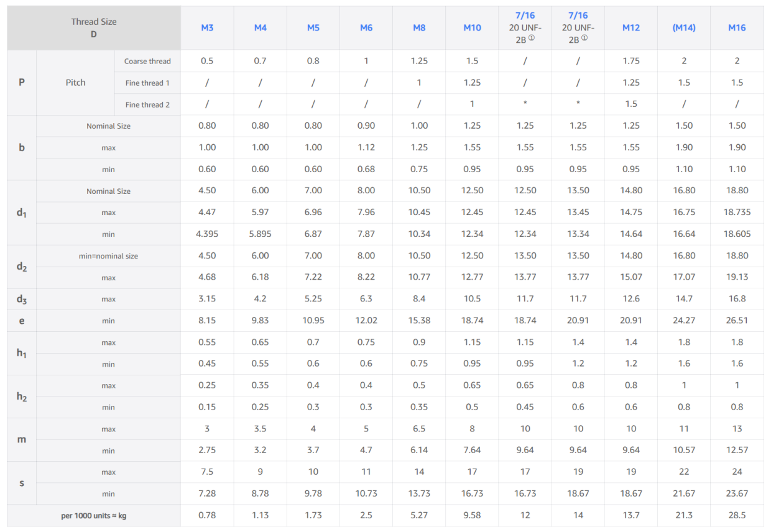771x532 pixels.
Task: Select the (M14) thread size link
Action: (684, 28)
